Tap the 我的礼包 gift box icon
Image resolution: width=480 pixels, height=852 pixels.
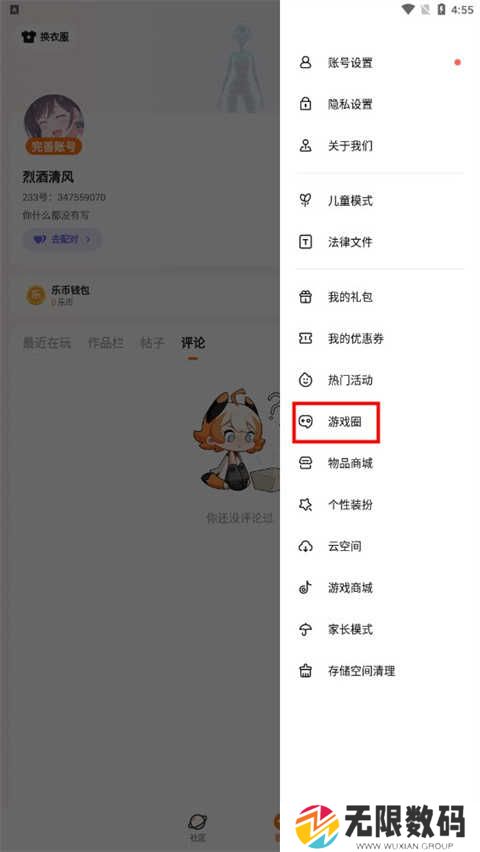click(x=306, y=297)
